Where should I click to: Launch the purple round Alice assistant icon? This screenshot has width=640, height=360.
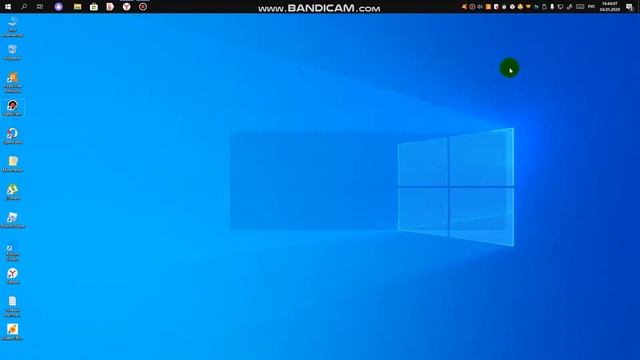(59, 7)
